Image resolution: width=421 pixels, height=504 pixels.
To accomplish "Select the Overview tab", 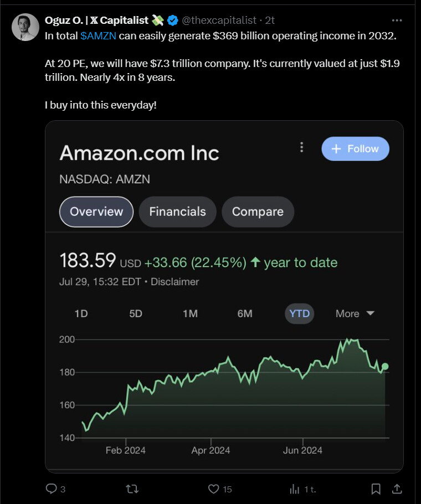I will click(x=96, y=212).
